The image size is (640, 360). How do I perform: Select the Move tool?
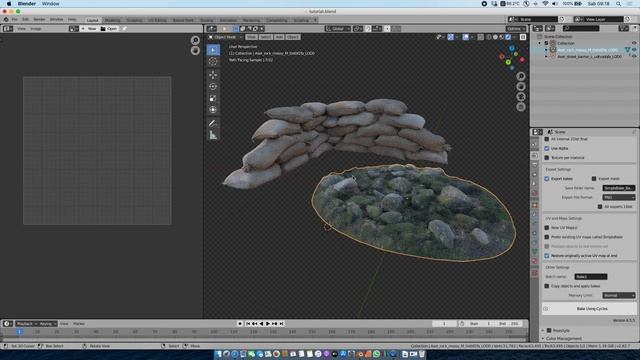[213, 75]
